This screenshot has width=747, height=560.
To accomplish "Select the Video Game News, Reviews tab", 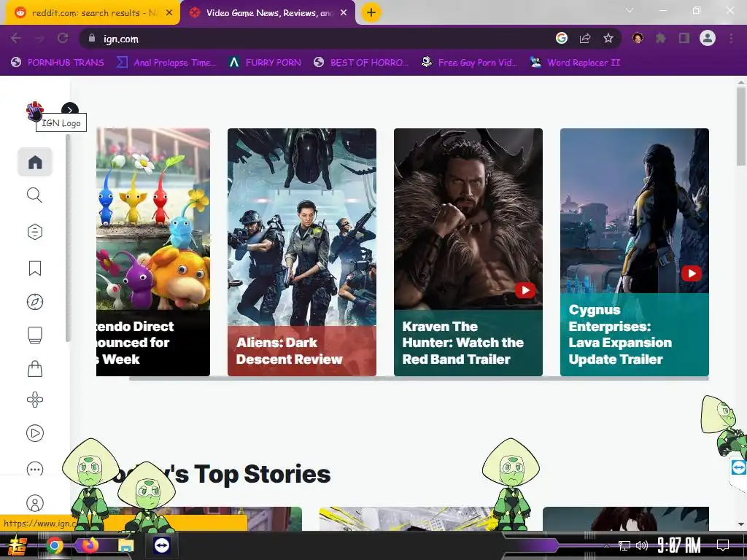I will [x=269, y=13].
